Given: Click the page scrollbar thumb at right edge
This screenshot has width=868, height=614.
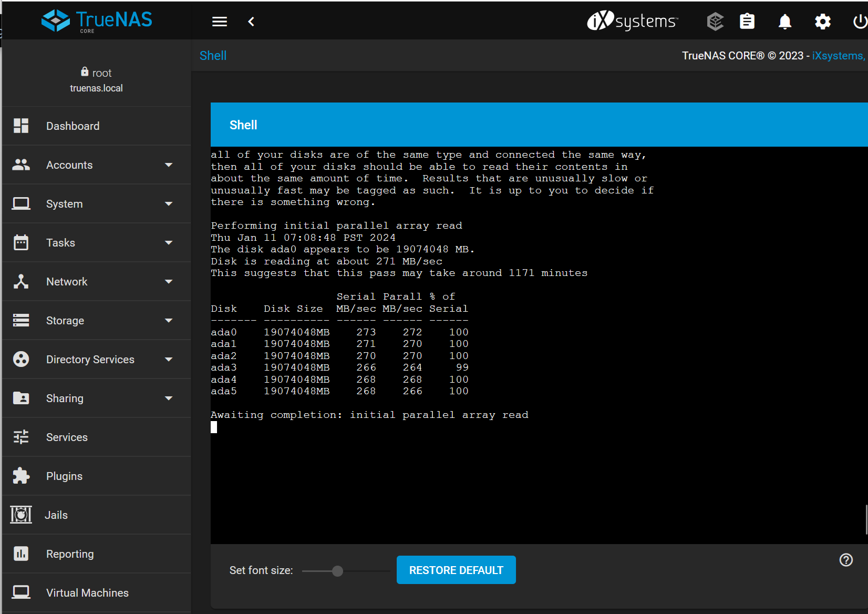Looking at the screenshot, I should point(866,519).
